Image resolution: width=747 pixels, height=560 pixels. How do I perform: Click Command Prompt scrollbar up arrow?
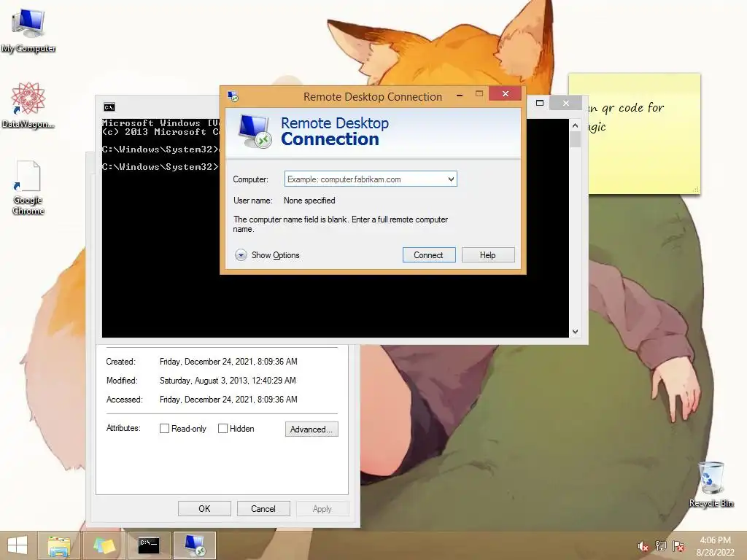tap(575, 125)
